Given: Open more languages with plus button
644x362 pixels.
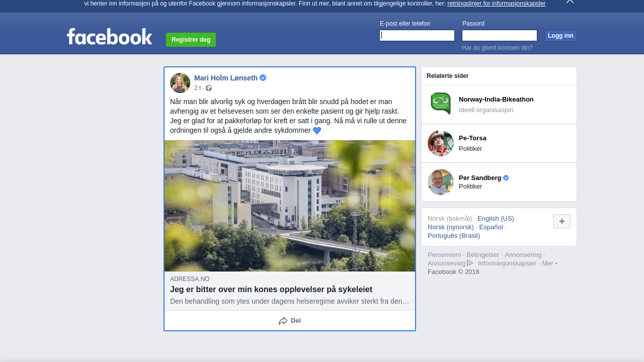Looking at the screenshot, I should (562, 221).
